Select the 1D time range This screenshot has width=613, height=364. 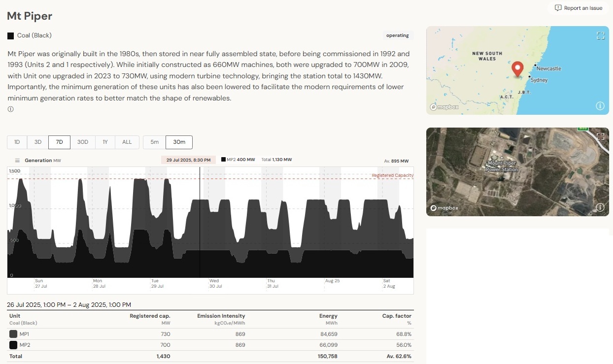(17, 142)
